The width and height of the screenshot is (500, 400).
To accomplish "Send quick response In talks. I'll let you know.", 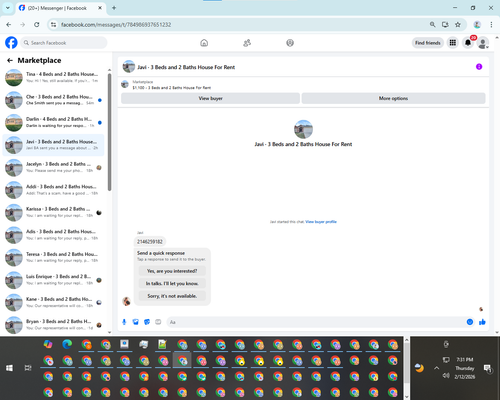I will click(172, 283).
